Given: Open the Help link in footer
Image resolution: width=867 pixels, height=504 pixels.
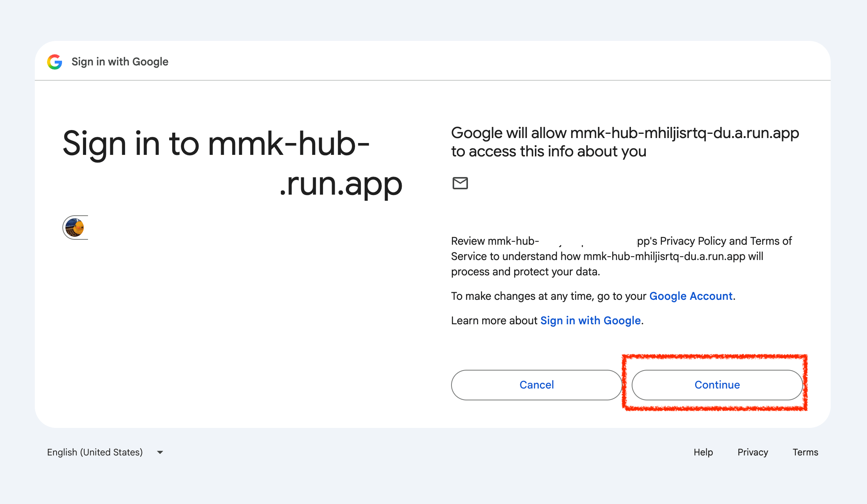Looking at the screenshot, I should tap(703, 452).
